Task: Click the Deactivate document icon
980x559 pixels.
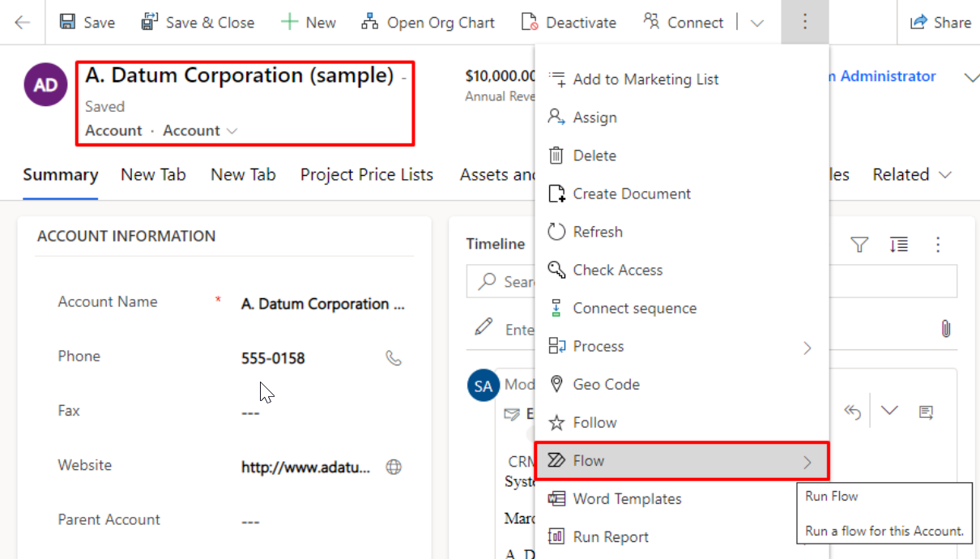Action: pos(530,22)
